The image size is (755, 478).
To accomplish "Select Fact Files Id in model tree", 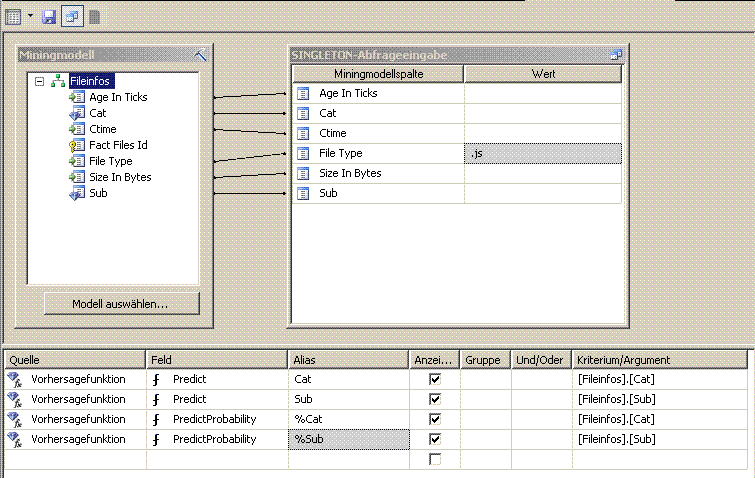I will tap(118, 145).
